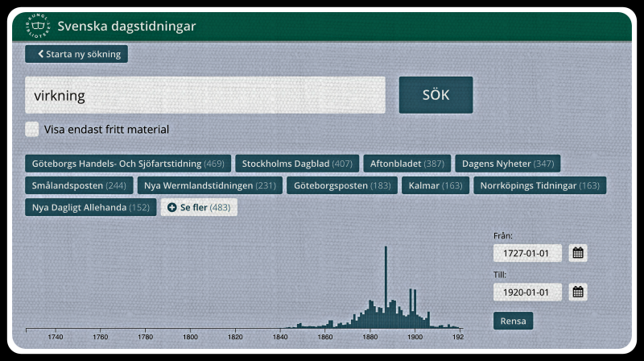Filter by Göteborgs Handels- Och Sjöfartstidning
Screen dimensions: 644x361
pyautogui.click(x=128, y=164)
